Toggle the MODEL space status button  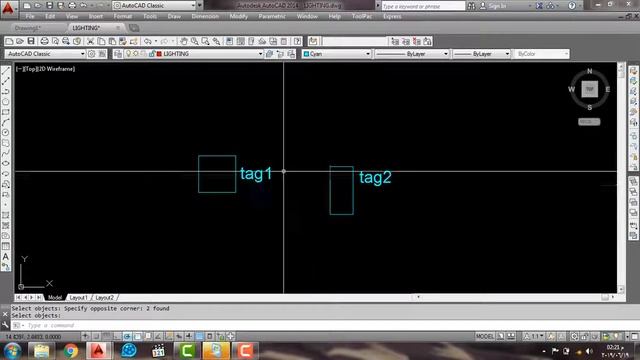[484, 336]
